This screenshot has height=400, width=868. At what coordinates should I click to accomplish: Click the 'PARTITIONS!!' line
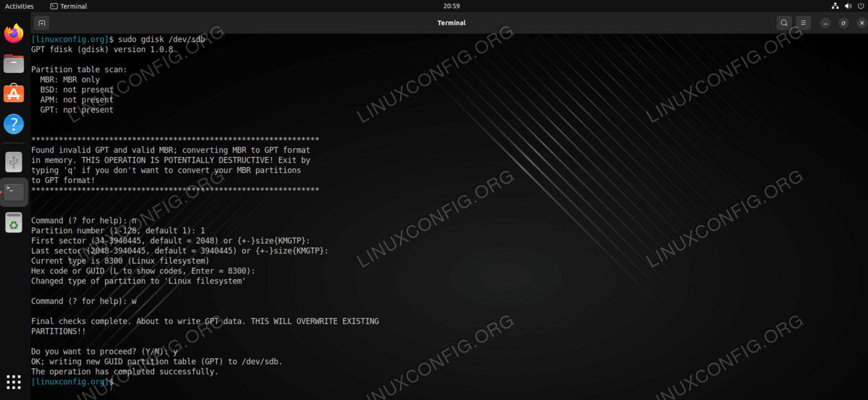point(59,331)
